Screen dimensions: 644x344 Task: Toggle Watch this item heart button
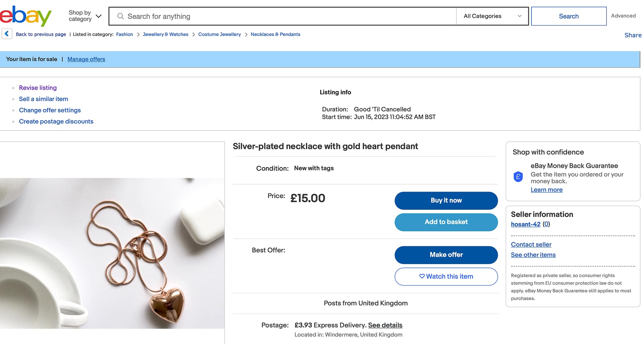click(x=446, y=277)
